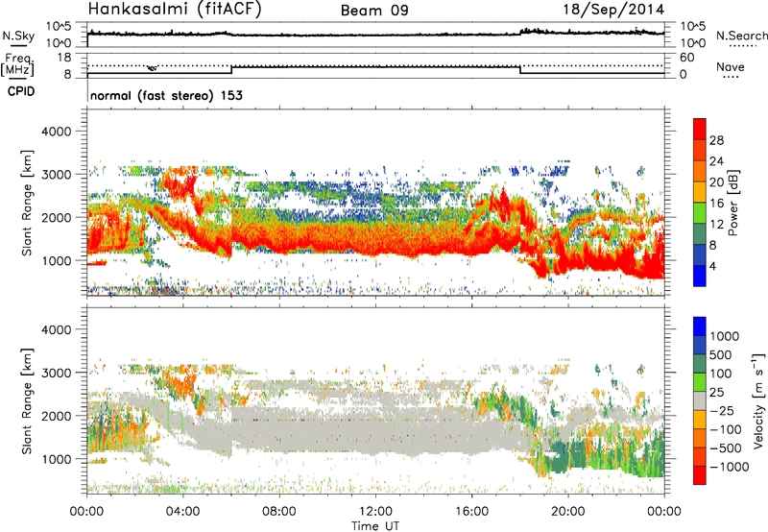Select 'normal (fast stereo) 153' text
Screen dimensions: 768x532
click(166, 95)
